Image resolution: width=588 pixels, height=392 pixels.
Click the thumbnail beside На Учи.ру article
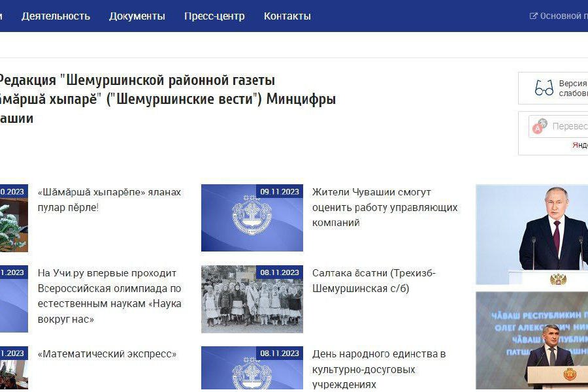pyautogui.click(x=14, y=299)
